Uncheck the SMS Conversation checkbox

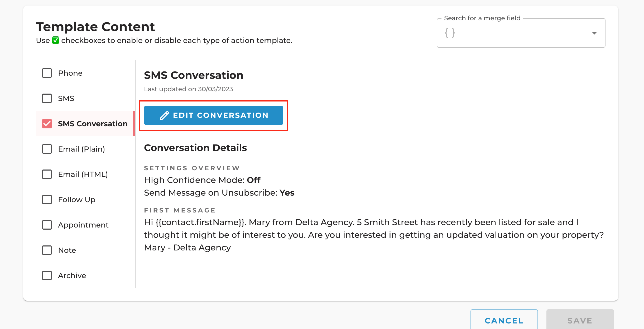pyautogui.click(x=47, y=124)
